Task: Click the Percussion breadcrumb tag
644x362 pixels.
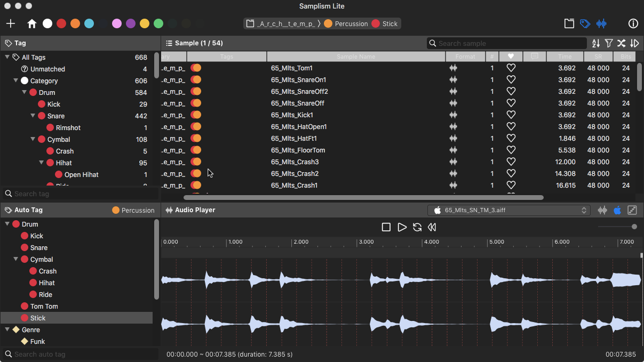Action: (346, 23)
